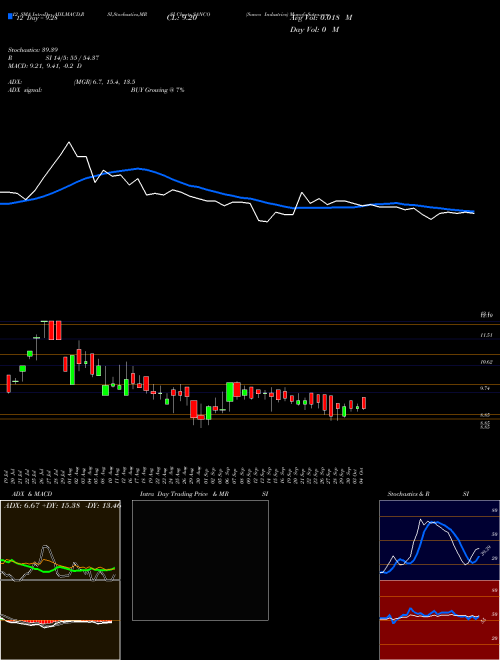Click the 10.62 price axis label
500x660 pixels.
click(486, 362)
